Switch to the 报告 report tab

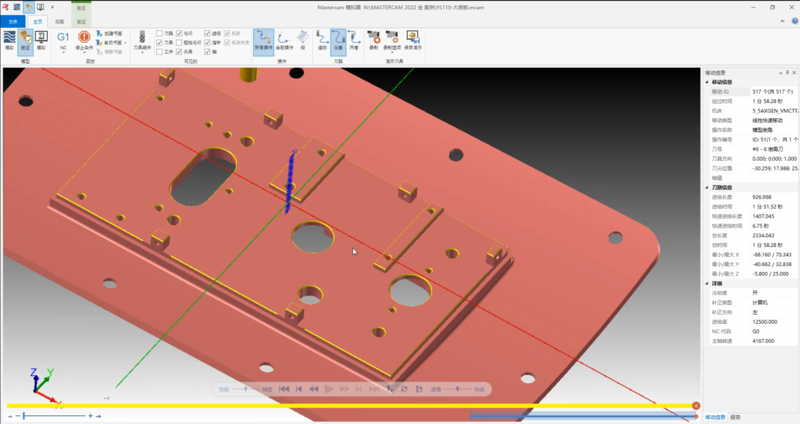735,417
